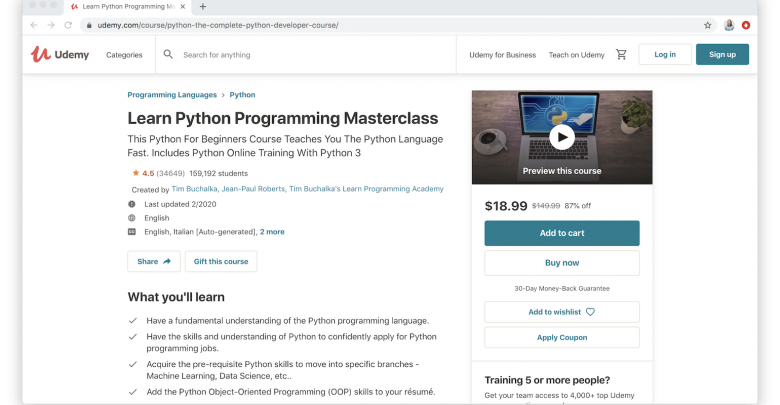The height and width of the screenshot is (405, 780).
Task: Bookmark this page with the star icon
Action: click(x=707, y=25)
